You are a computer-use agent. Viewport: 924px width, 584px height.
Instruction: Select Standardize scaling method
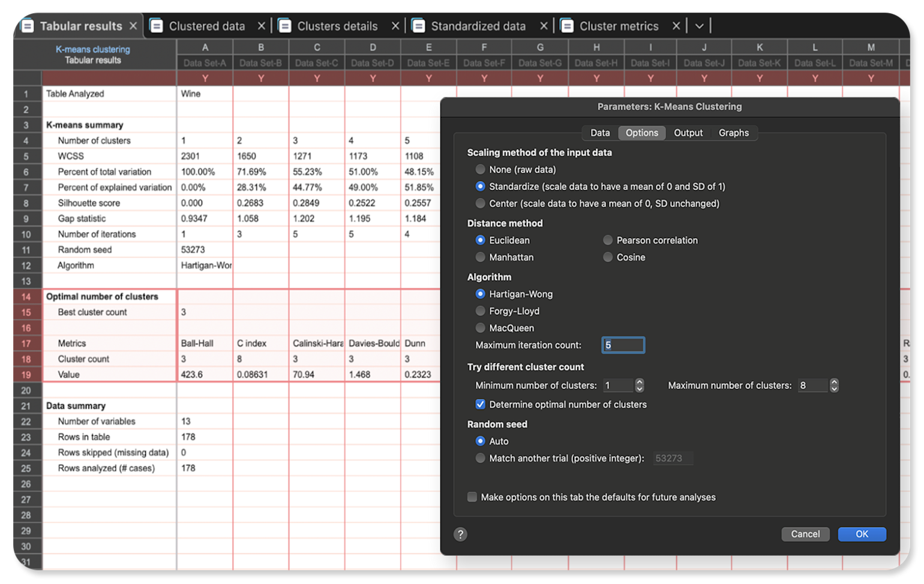pos(480,186)
